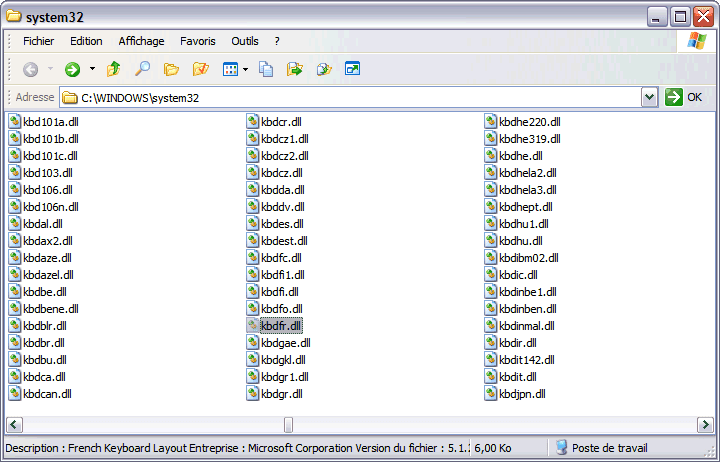Select file name kbdit142.dll
The image size is (720, 462).
527,360
